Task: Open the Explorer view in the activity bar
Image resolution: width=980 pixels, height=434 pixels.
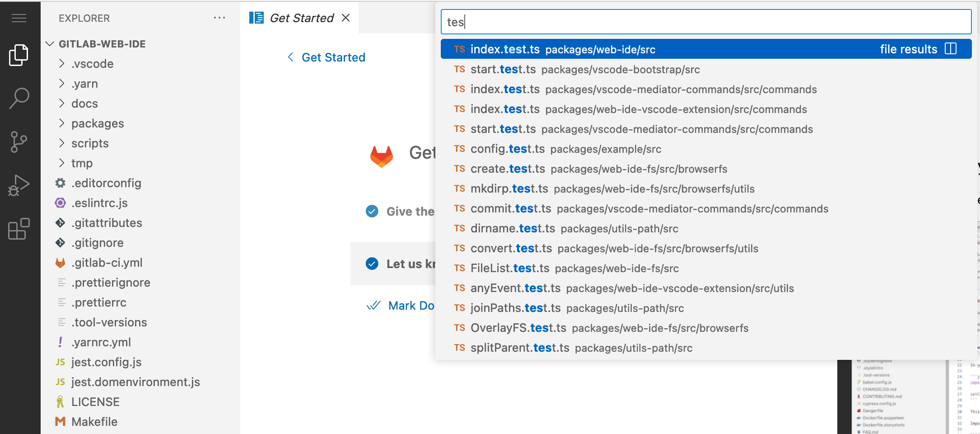Action: coord(19,55)
